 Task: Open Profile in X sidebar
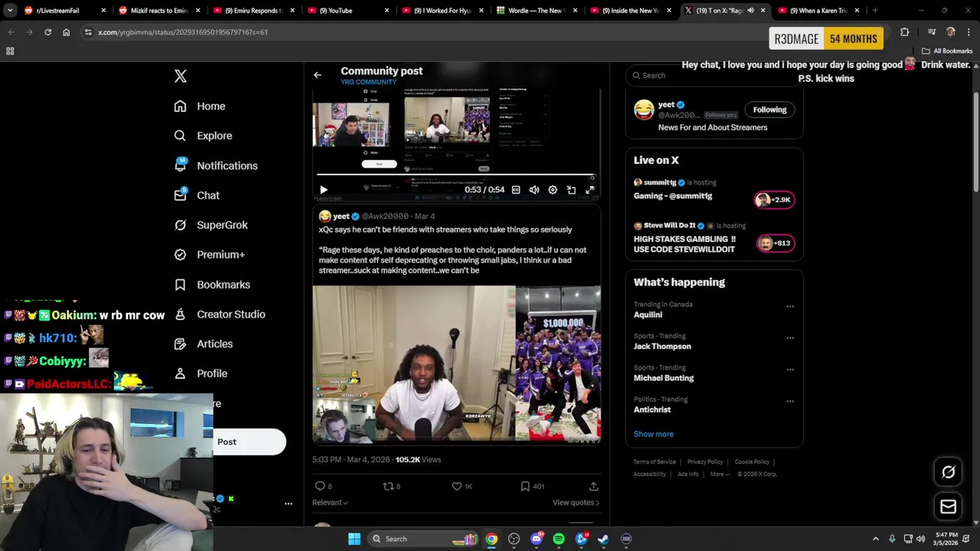[201, 373]
